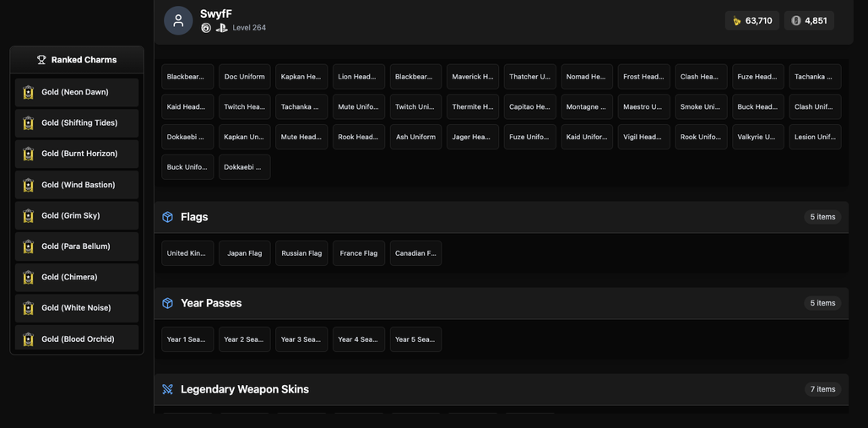Click the Frost Head... item
The width and height of the screenshot is (868, 428).
click(x=643, y=77)
